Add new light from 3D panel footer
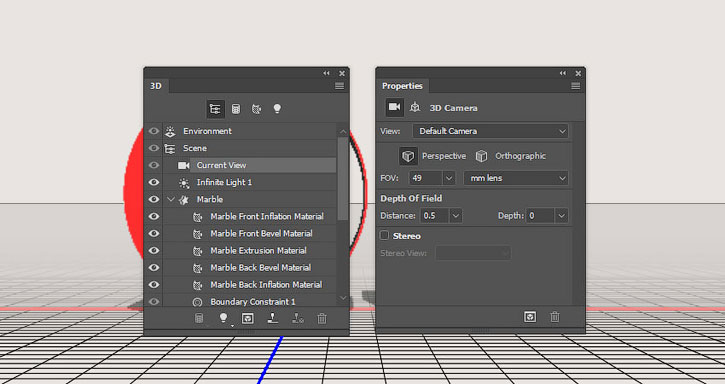The width and height of the screenshot is (725, 384). 223,318
